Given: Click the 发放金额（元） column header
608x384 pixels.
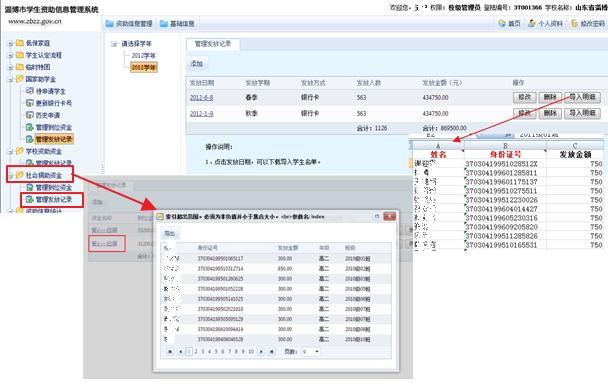Looking at the screenshot, I should pos(442,83).
